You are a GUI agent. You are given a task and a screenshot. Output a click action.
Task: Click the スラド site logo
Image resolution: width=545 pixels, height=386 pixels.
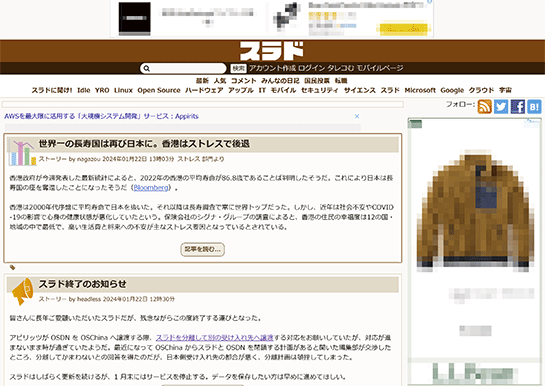point(271,51)
